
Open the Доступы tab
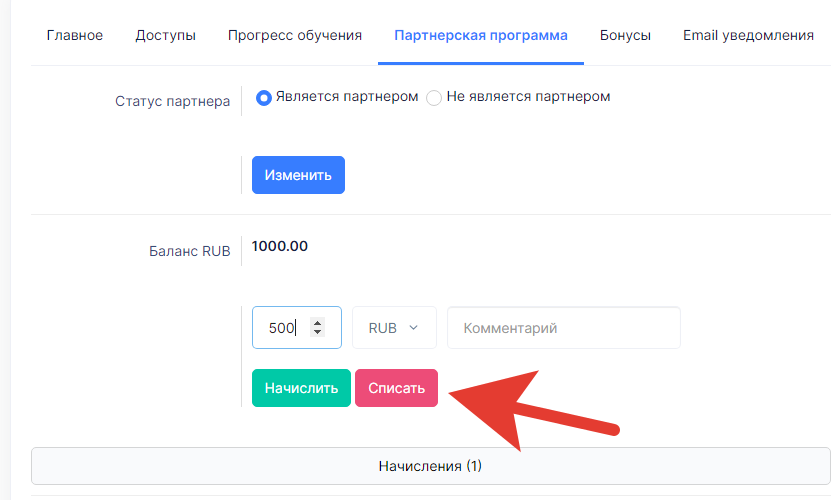(165, 35)
